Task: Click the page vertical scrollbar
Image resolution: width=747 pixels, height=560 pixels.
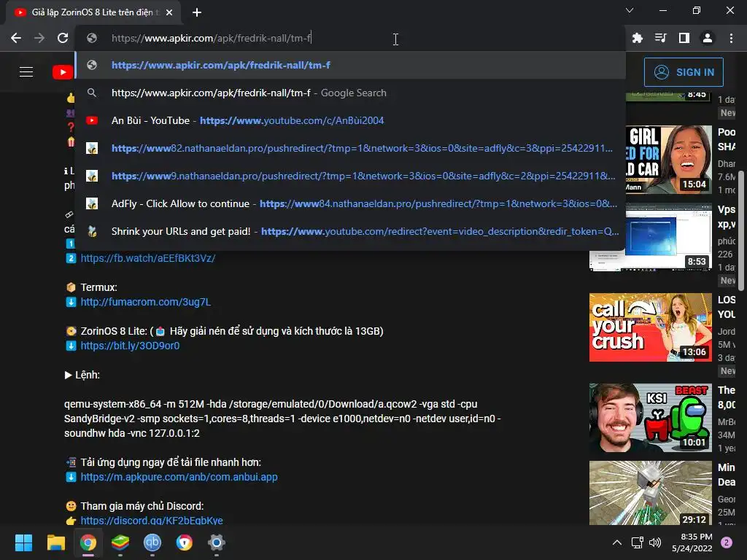Action: point(741,231)
